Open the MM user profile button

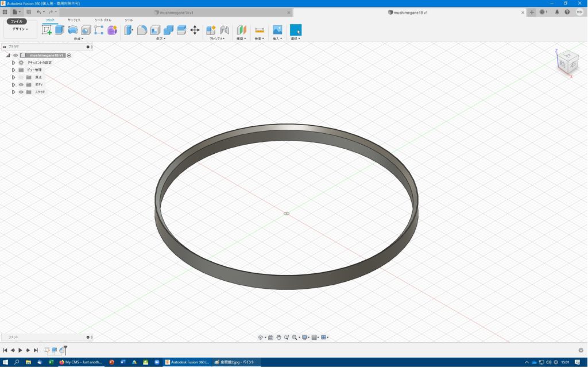pos(579,12)
